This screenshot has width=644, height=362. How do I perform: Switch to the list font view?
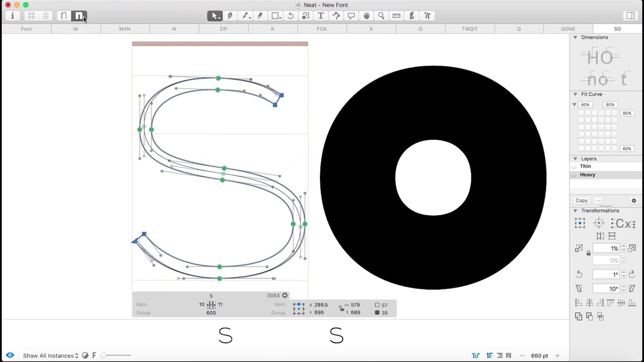[x=45, y=16]
